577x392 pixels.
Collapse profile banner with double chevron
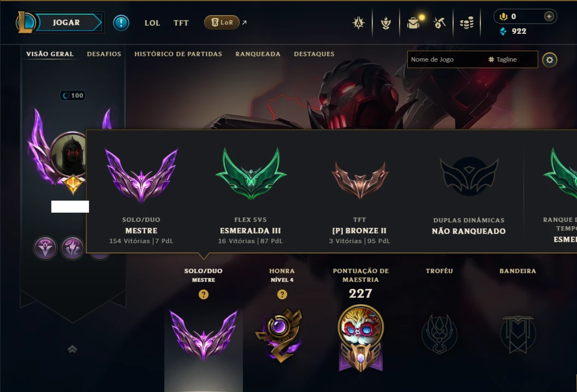[73, 349]
